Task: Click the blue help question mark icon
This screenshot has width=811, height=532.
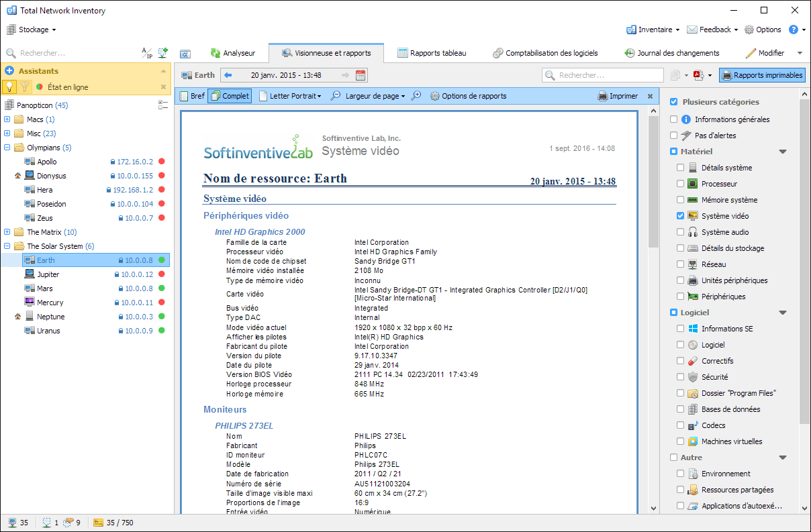Action: tap(793, 30)
